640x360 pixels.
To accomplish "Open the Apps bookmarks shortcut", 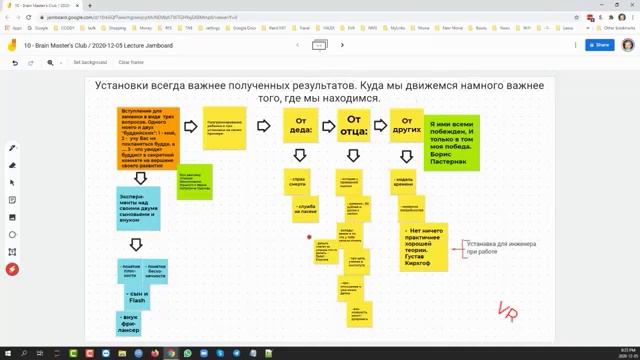I will (14, 28).
